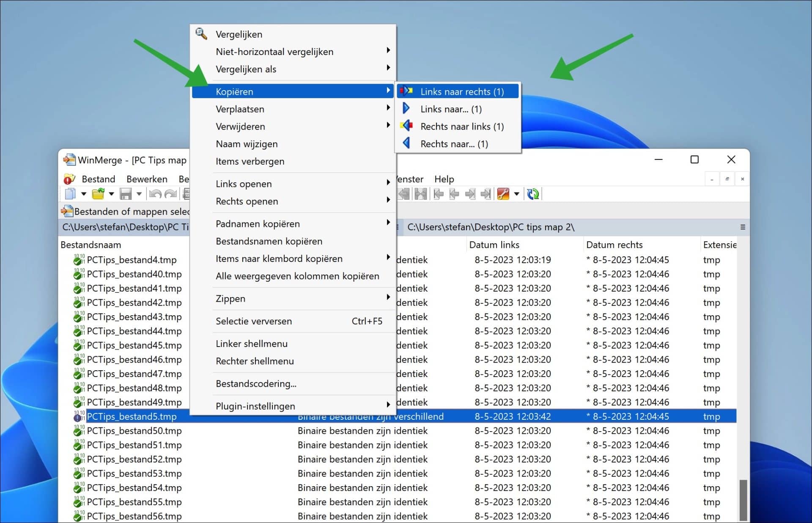Click the hamburger menu on right path bar
This screenshot has width=812, height=523.
point(743,227)
